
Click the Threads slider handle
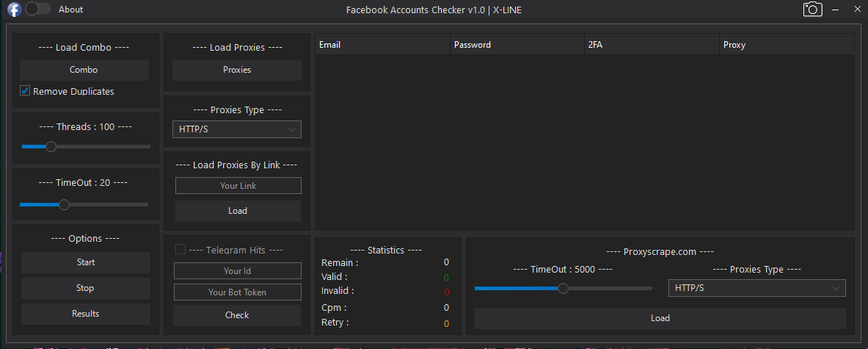51,147
